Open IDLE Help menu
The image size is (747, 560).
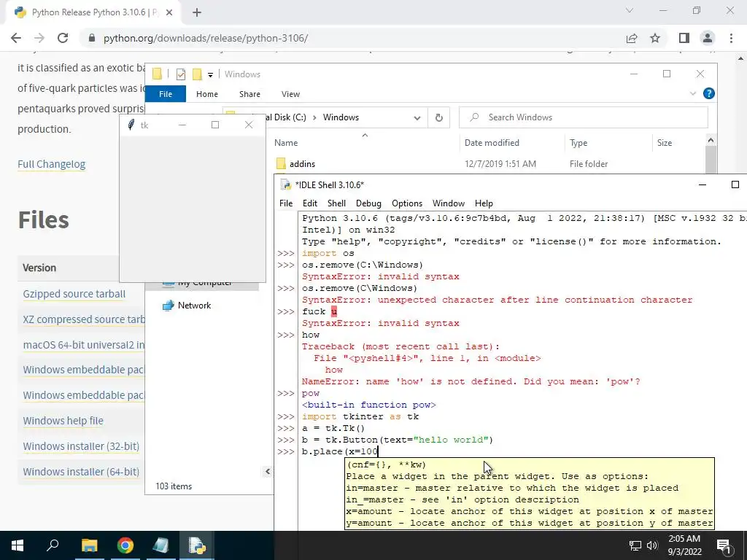tap(484, 203)
